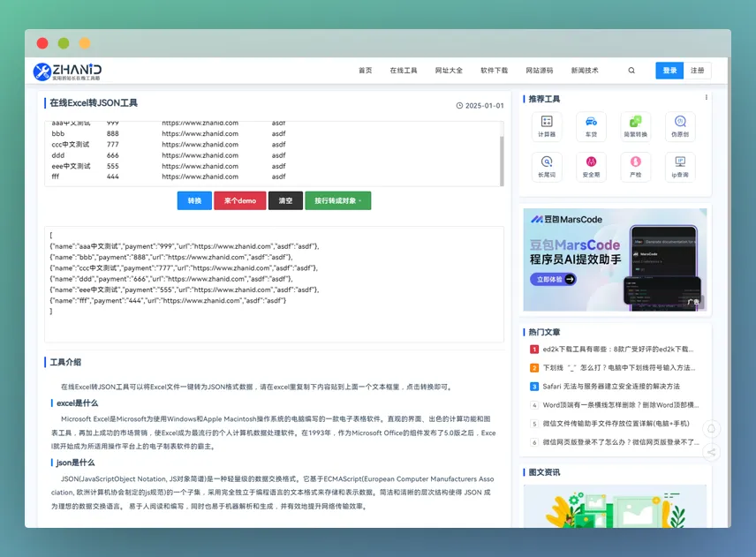
Task: Launch the ip查询 IP lookup tool
Action: (680, 166)
